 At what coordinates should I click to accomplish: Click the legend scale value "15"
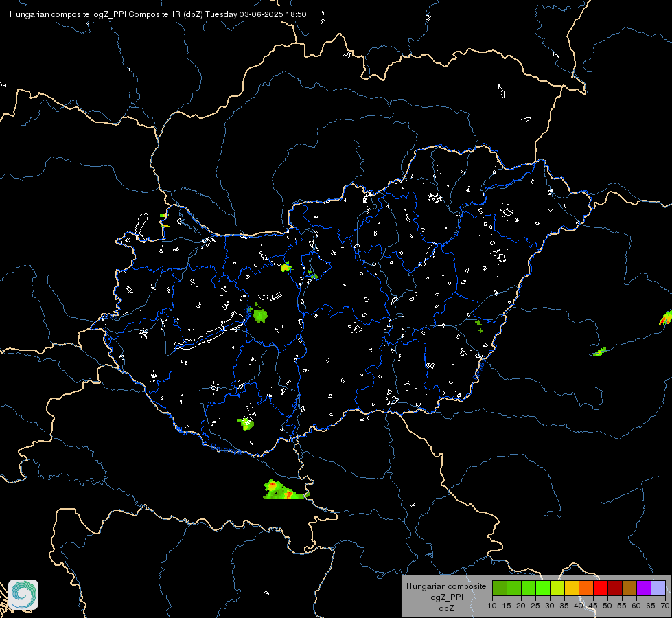point(507,606)
